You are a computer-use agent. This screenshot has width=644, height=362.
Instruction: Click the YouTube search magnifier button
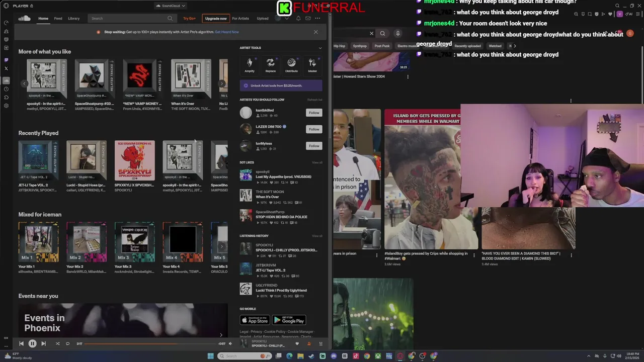click(x=382, y=33)
